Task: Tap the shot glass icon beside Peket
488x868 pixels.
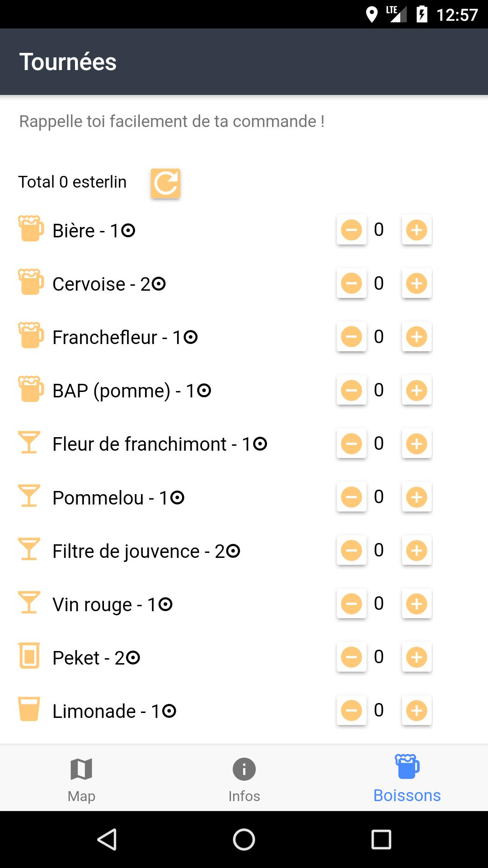Action: point(29,656)
